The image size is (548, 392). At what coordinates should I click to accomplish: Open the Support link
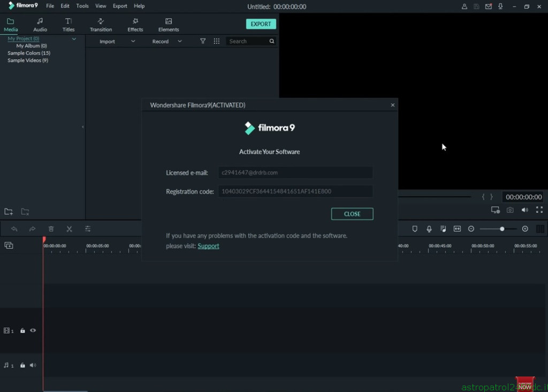click(208, 246)
